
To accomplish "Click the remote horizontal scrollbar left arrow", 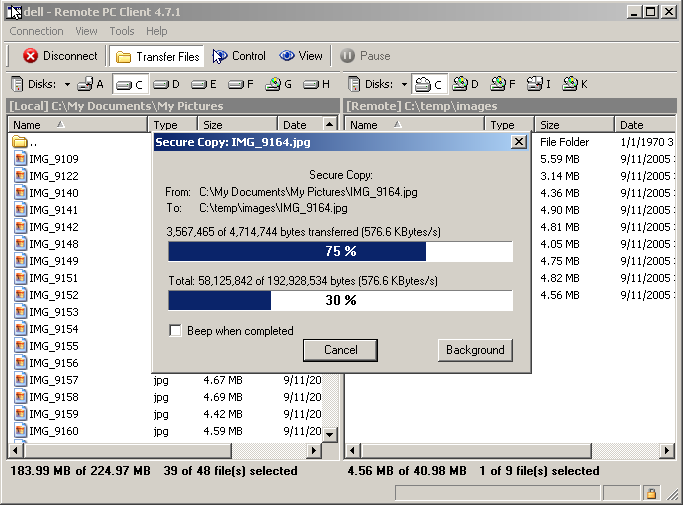I will pos(352,451).
